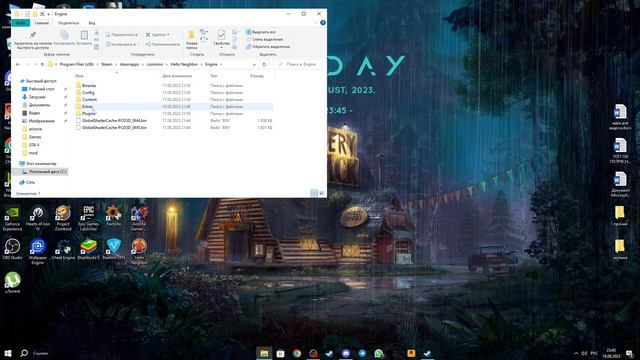This screenshot has width=640, height=360.
Task: Refresh the Engine folder view
Action: [x=264, y=64]
